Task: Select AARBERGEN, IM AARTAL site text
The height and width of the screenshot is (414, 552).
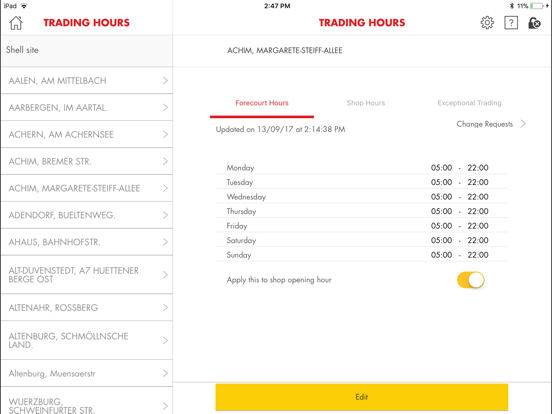Action: click(x=58, y=107)
